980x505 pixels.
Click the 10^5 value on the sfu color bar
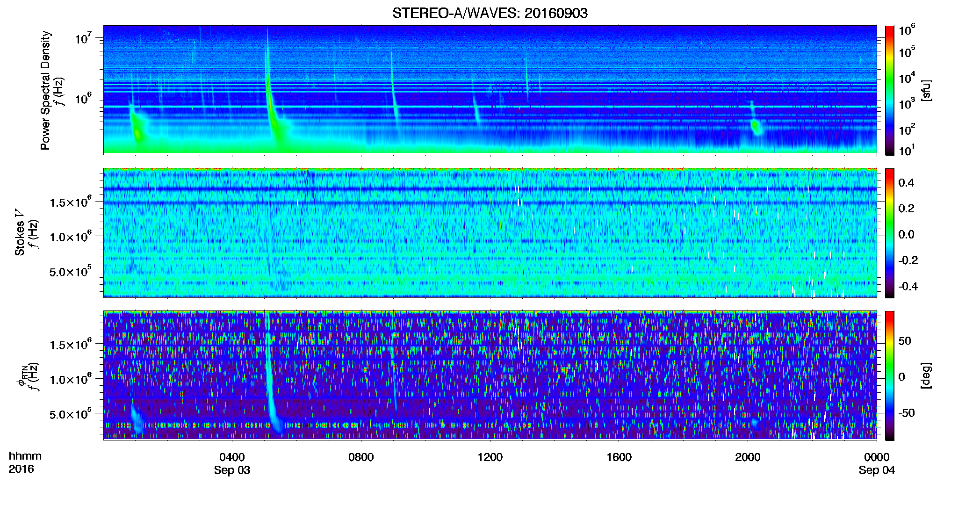pyautogui.click(x=907, y=51)
